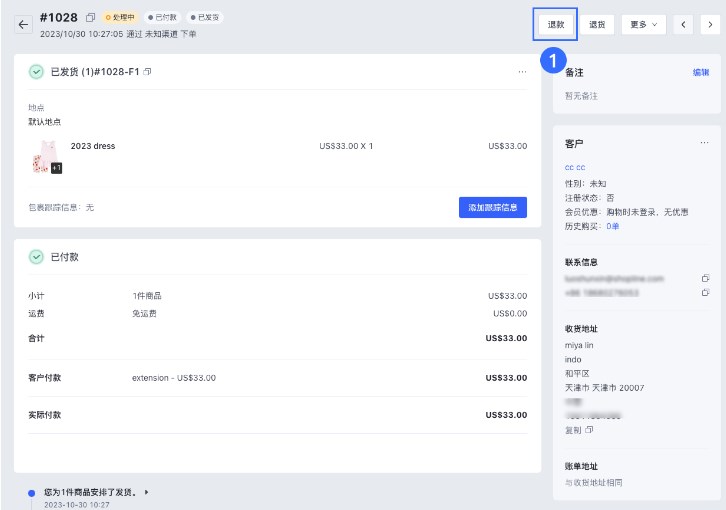Click the blue timeline marker dot
The image size is (726, 510).
click(x=31, y=492)
